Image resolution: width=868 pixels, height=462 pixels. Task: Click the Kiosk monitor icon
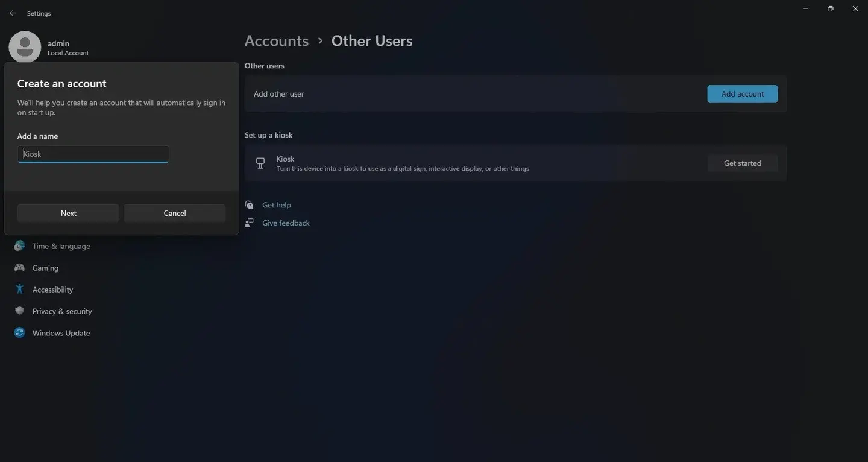(260, 163)
